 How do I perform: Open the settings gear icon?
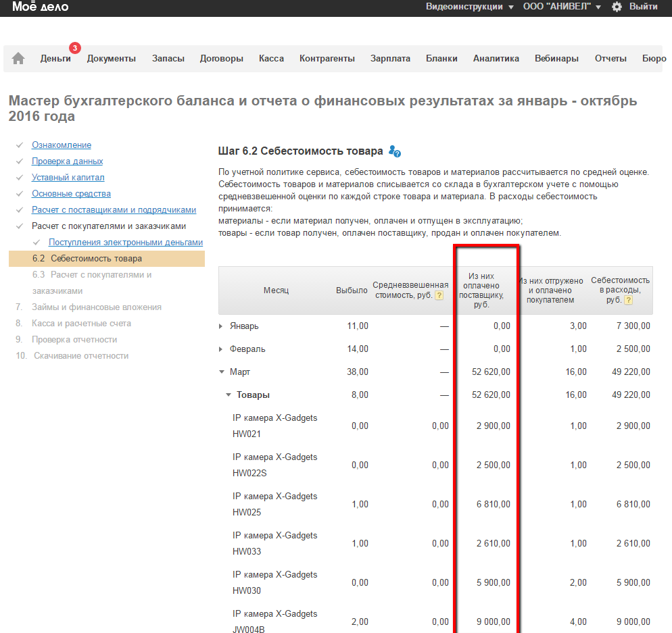(x=617, y=7)
